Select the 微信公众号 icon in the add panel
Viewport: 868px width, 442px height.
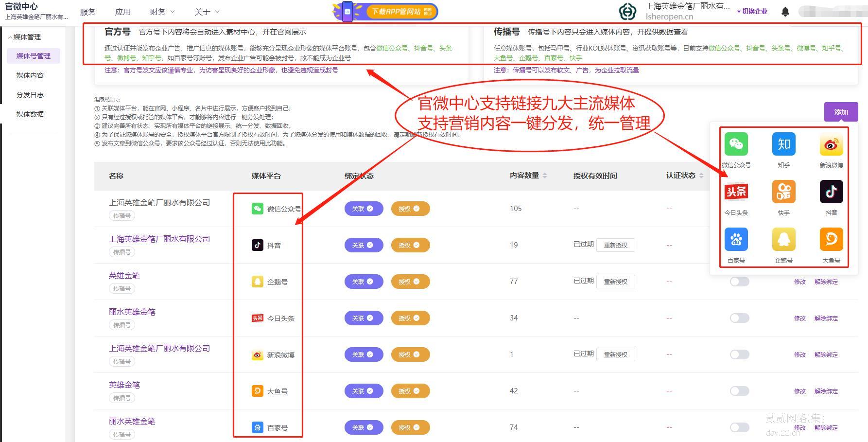tap(737, 144)
